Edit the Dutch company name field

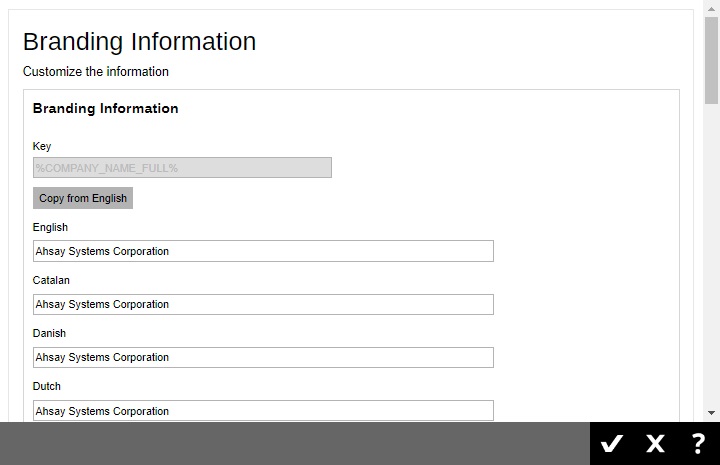pos(263,410)
